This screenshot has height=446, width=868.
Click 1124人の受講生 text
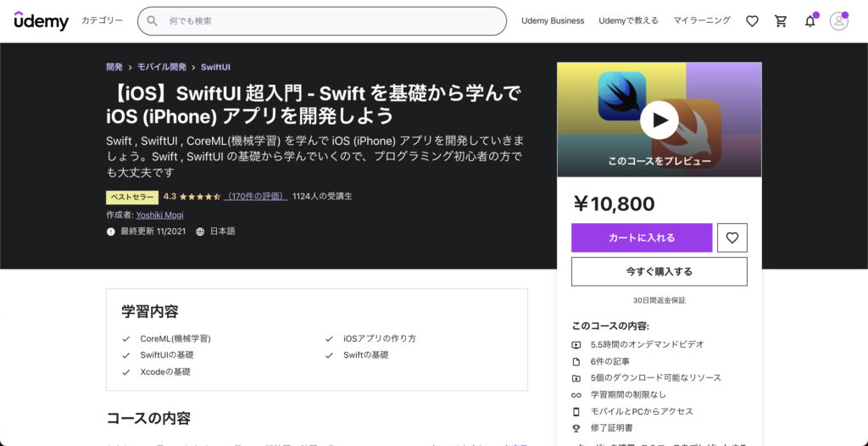point(322,196)
